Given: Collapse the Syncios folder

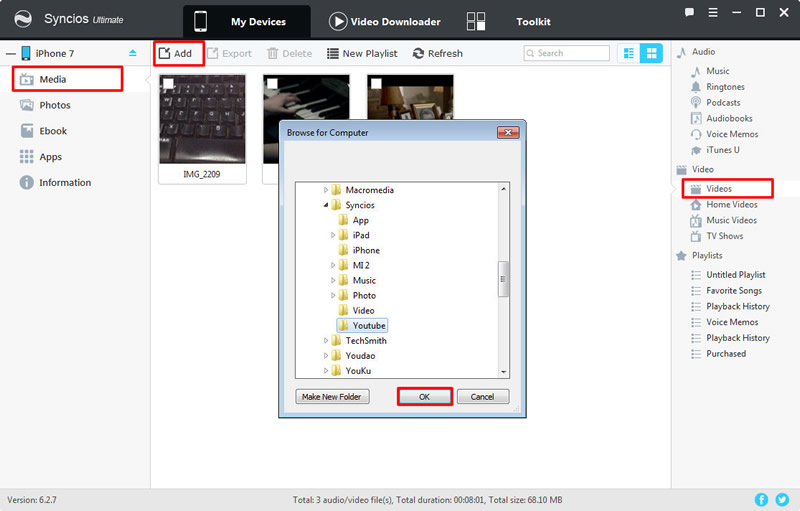Looking at the screenshot, I should 326,205.
